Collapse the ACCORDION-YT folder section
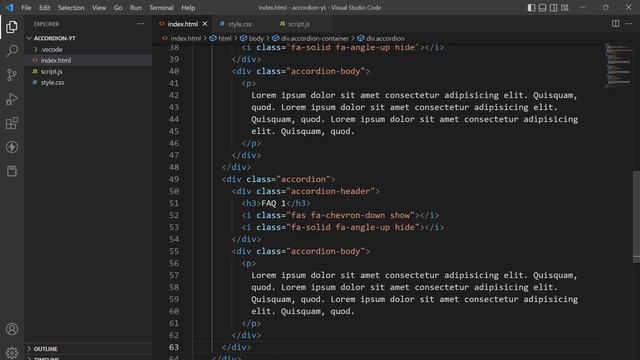640x360 pixels. click(55, 38)
